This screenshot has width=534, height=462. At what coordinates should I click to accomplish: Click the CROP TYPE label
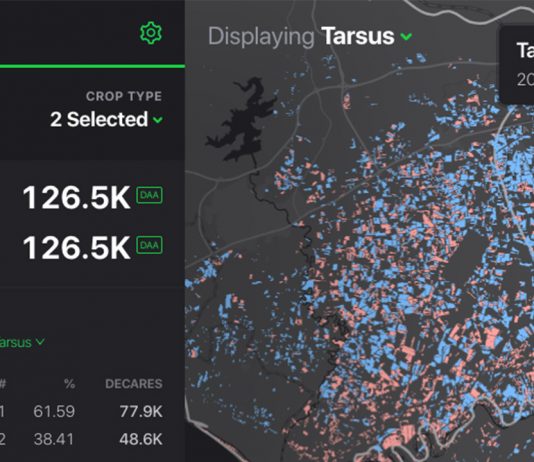(x=124, y=96)
